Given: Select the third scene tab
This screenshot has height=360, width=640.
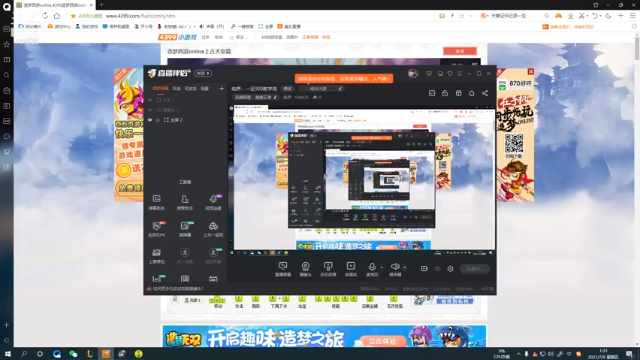Looking at the screenshot, I should tap(190, 88).
